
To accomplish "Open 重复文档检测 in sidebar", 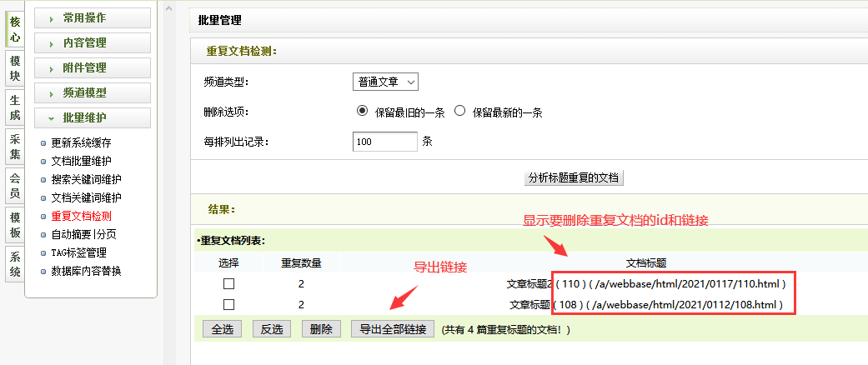I will [x=82, y=216].
